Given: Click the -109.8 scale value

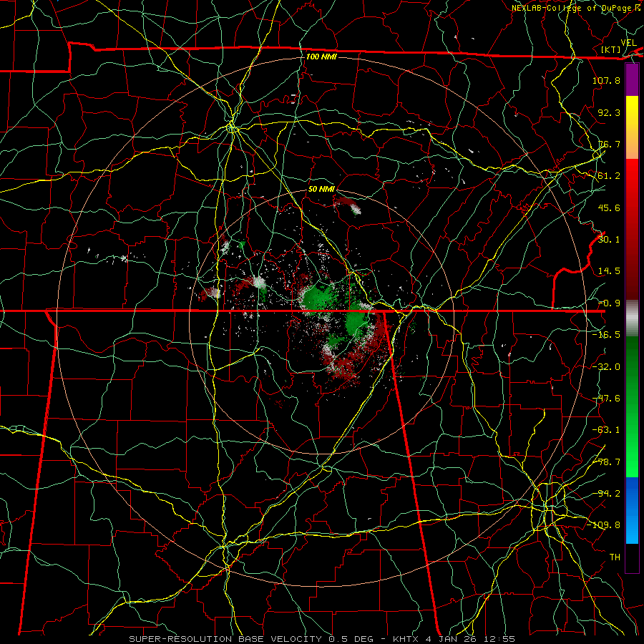Looking at the screenshot, I should (604, 525).
